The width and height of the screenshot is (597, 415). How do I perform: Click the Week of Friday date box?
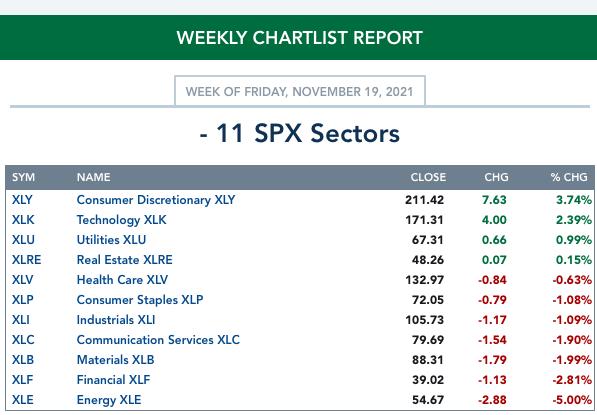pyautogui.click(x=300, y=91)
